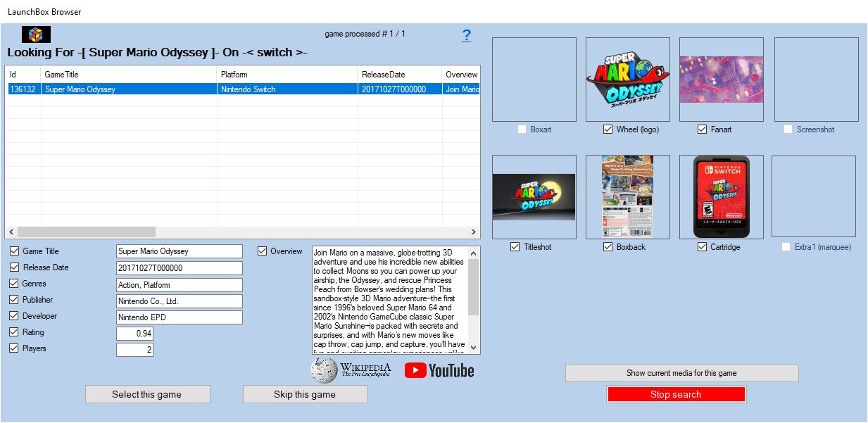Viewport: 868px width, 423px height.
Task: Open the Wikipedia logo link
Action: [x=351, y=370]
